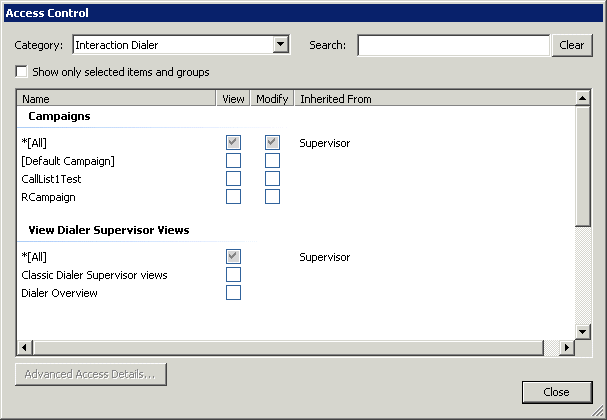
Task: Click the vertical scrollbar down arrow
Action: pos(582,332)
